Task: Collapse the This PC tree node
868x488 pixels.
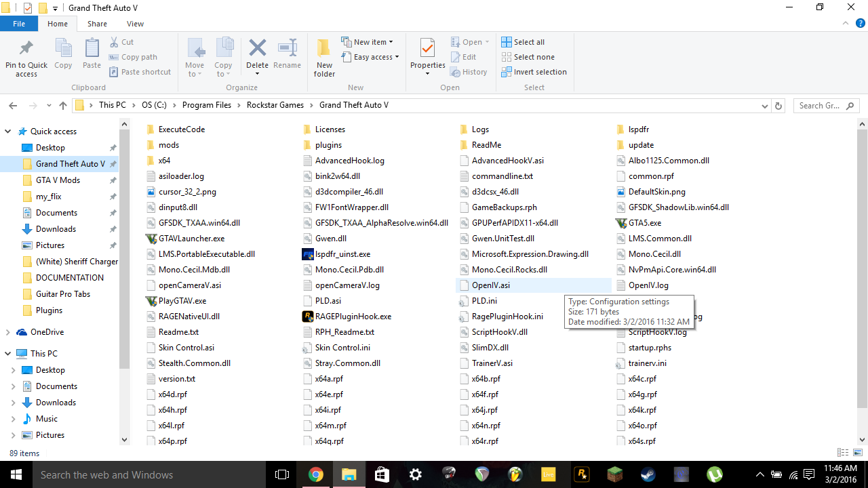Action: coord(7,354)
